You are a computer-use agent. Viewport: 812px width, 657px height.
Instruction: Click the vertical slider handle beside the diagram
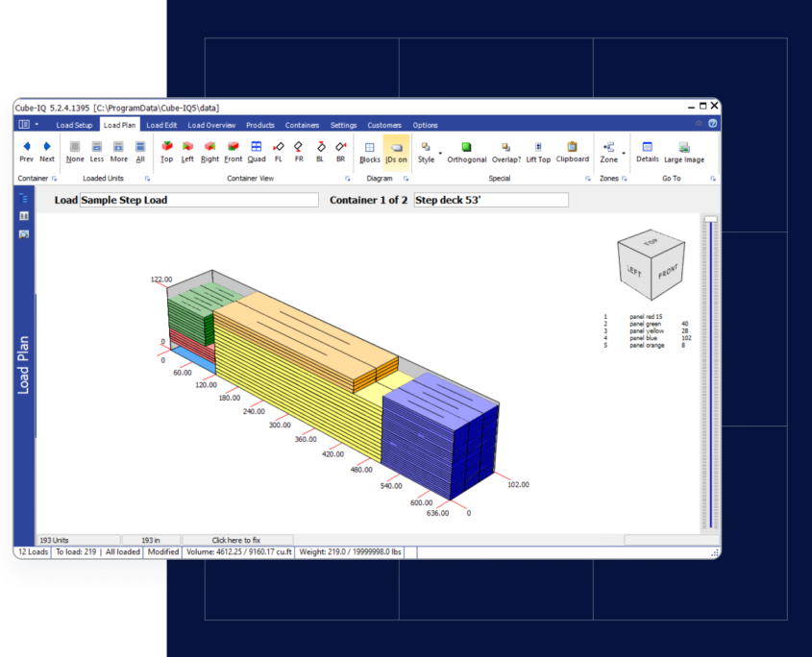710,220
